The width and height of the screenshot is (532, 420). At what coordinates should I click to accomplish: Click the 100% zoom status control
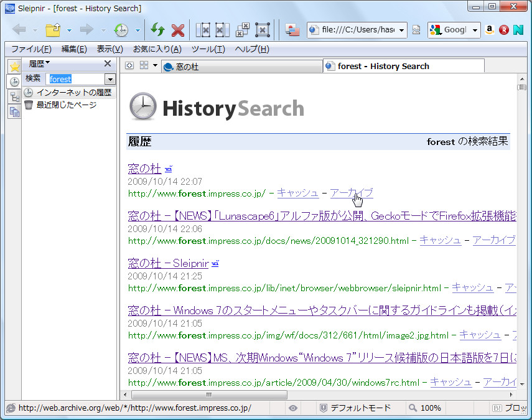coord(426,408)
